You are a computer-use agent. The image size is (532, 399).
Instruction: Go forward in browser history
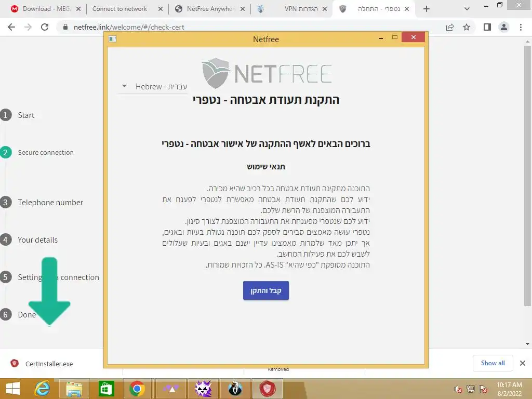click(x=28, y=27)
